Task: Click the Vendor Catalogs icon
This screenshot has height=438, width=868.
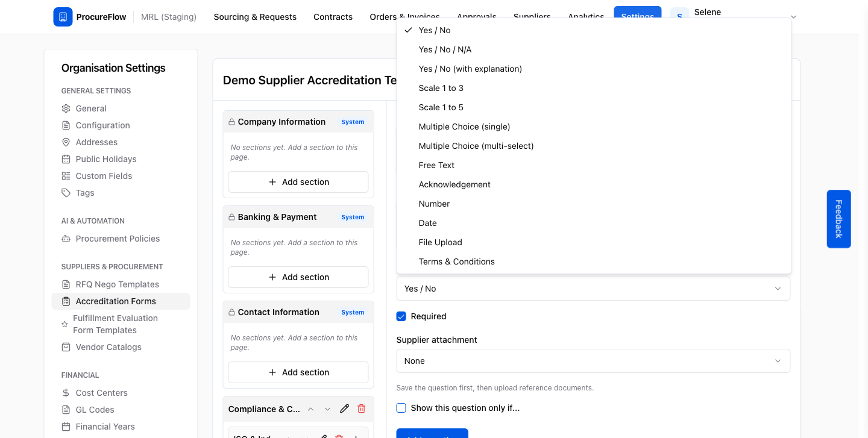Action: pos(66,347)
